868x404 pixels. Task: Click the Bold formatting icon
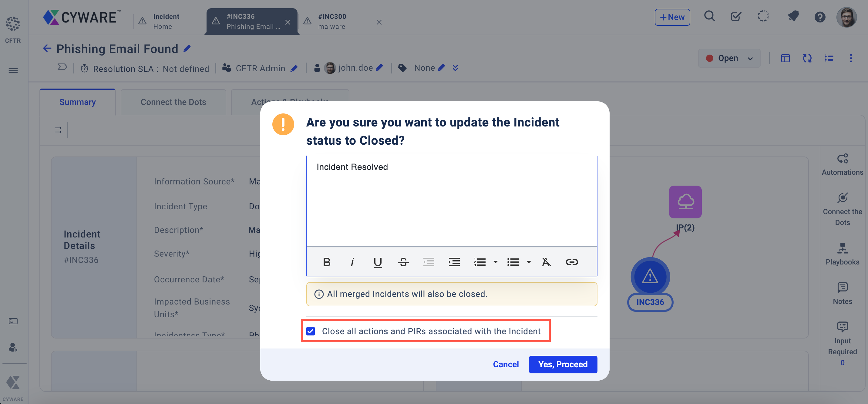pos(327,262)
